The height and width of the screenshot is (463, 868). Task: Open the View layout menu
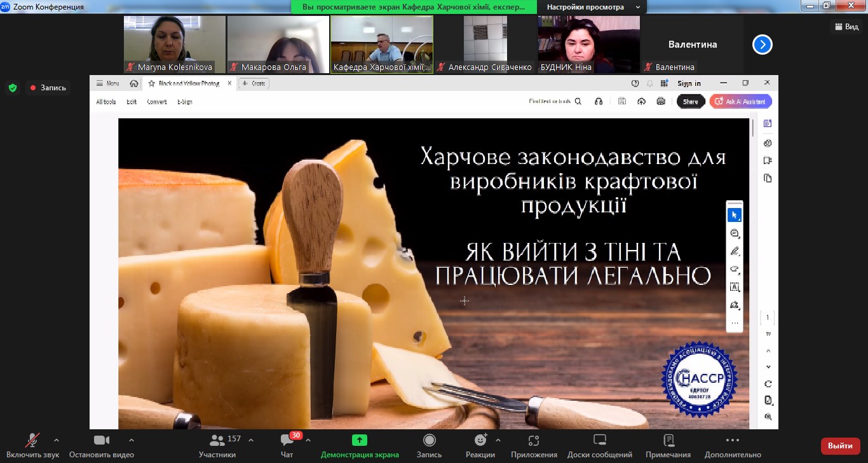tap(845, 27)
